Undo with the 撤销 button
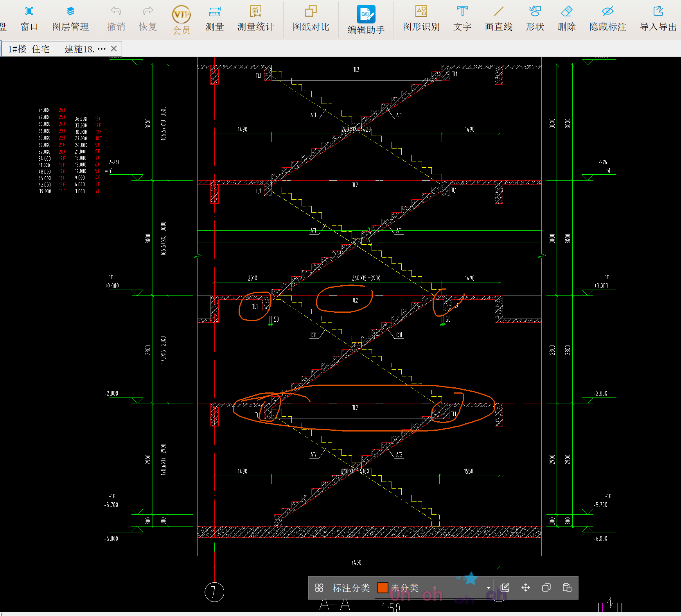 116,18
